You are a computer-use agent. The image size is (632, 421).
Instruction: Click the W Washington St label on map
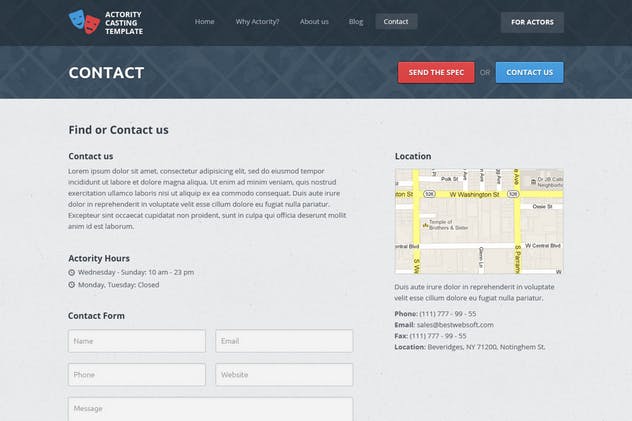474,195
